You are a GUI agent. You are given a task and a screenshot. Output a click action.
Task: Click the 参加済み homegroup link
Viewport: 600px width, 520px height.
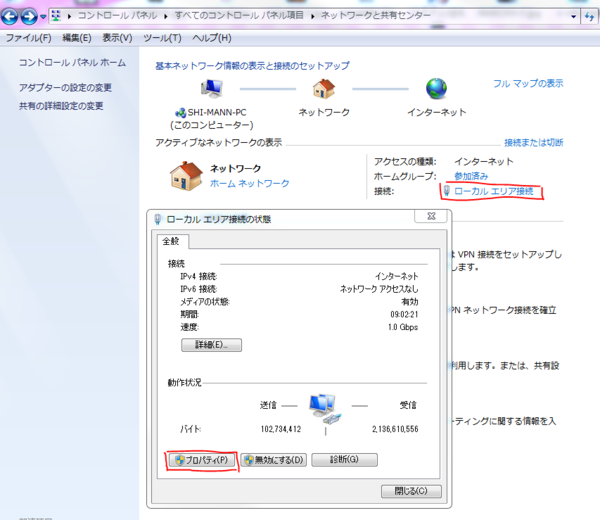[x=471, y=176]
